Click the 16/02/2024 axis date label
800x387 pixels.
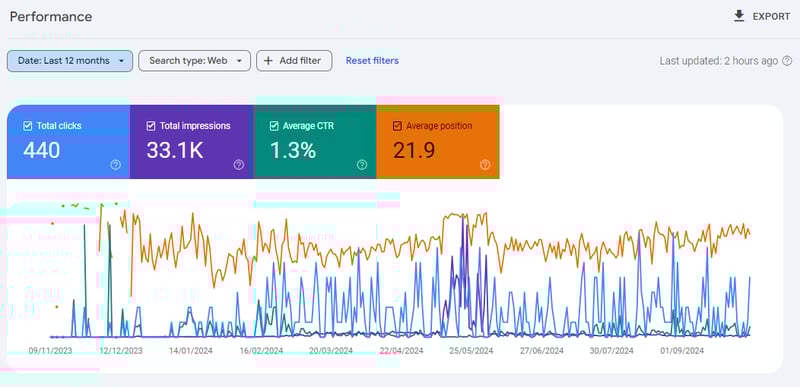[261, 351]
